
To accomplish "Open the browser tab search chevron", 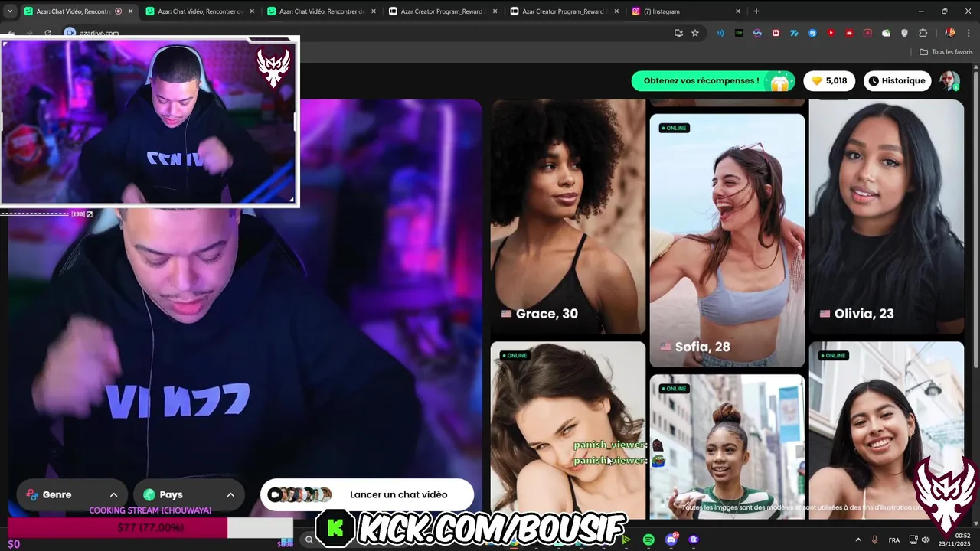I will (9, 11).
